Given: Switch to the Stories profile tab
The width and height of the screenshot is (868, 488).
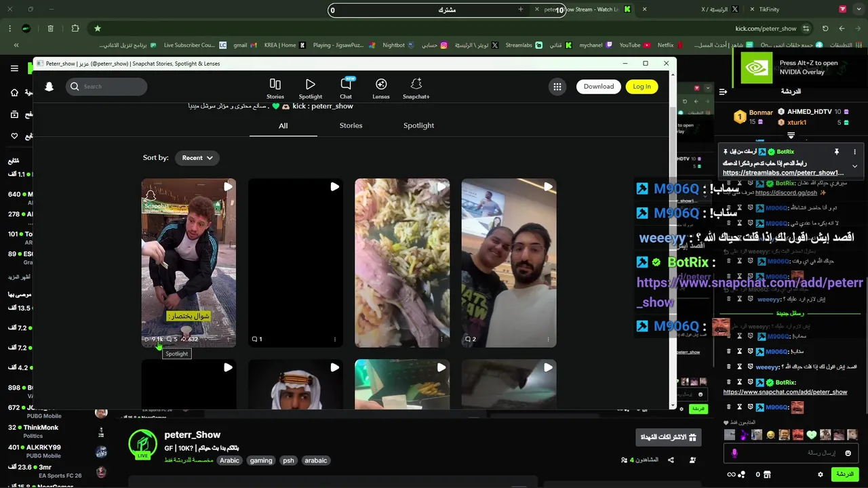Looking at the screenshot, I should point(351,125).
